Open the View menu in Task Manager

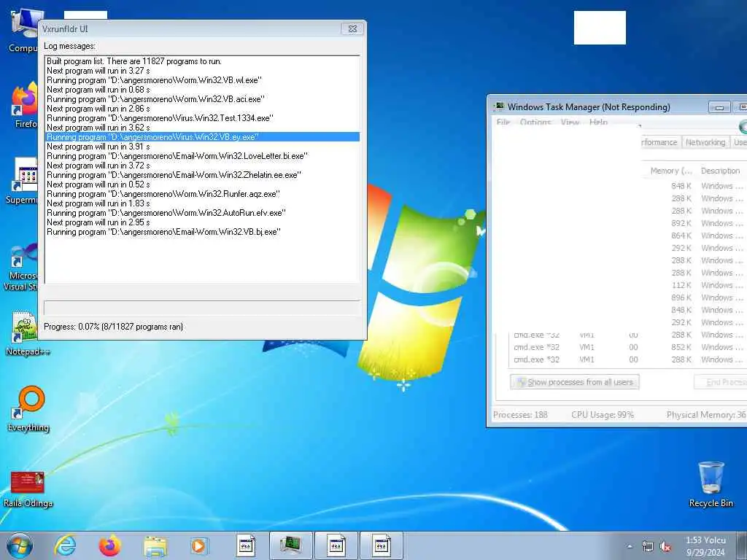pyautogui.click(x=570, y=122)
